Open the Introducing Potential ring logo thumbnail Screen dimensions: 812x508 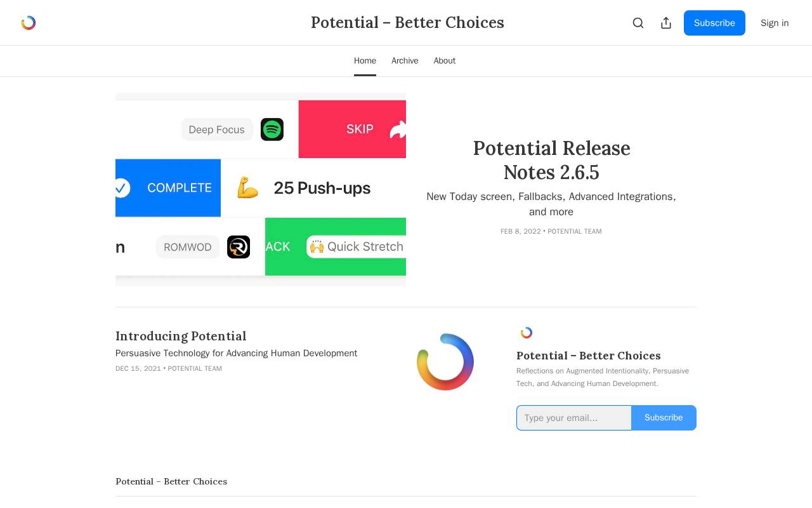(445, 362)
